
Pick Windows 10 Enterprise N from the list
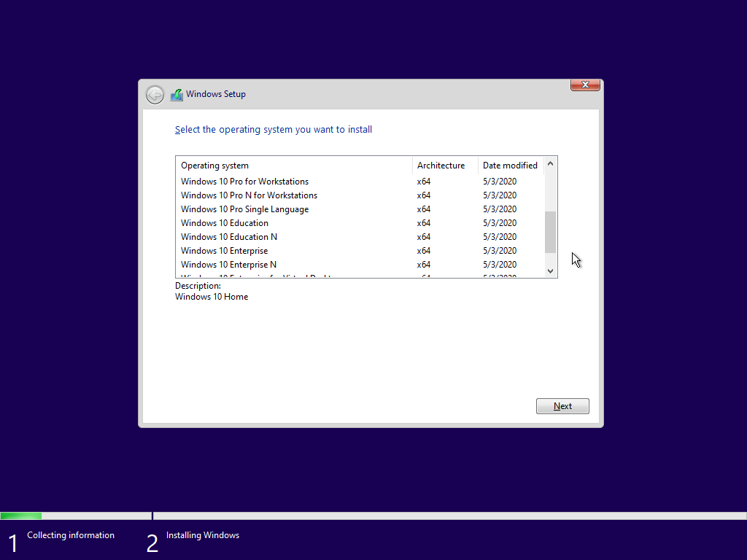tap(360, 264)
